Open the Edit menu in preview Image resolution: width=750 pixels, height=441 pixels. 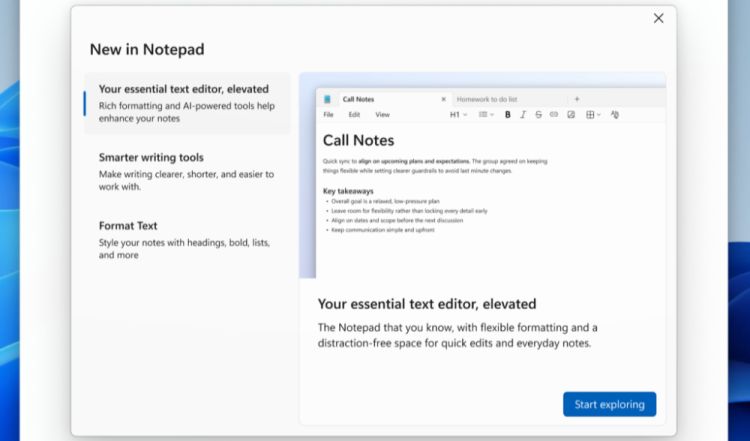click(x=354, y=115)
